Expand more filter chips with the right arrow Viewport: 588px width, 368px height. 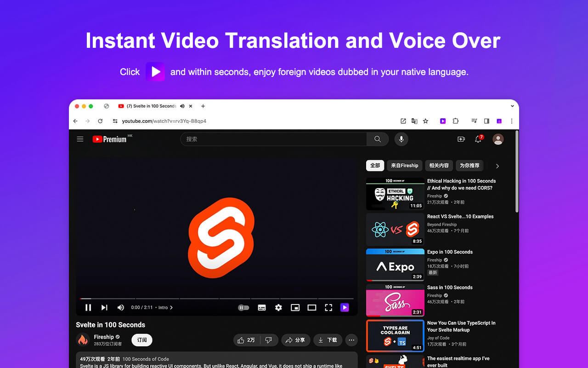click(497, 166)
